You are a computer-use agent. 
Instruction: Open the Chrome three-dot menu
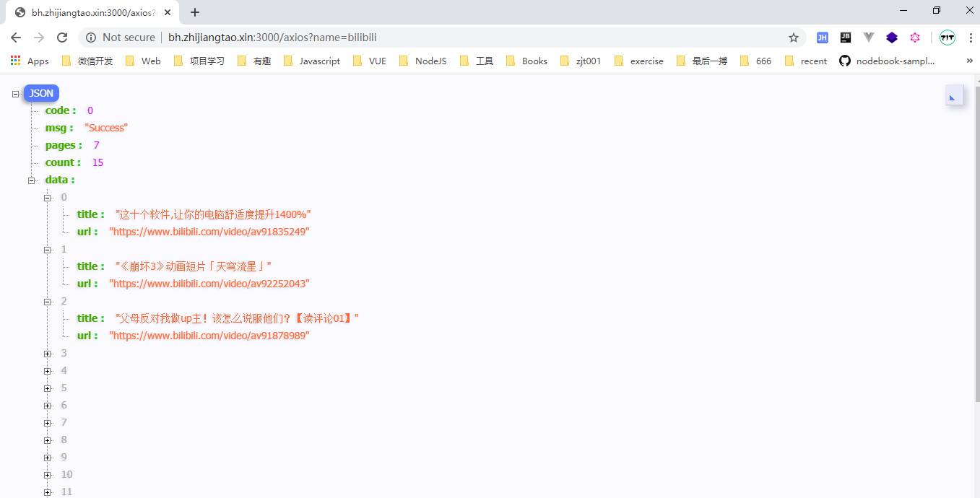[970, 38]
